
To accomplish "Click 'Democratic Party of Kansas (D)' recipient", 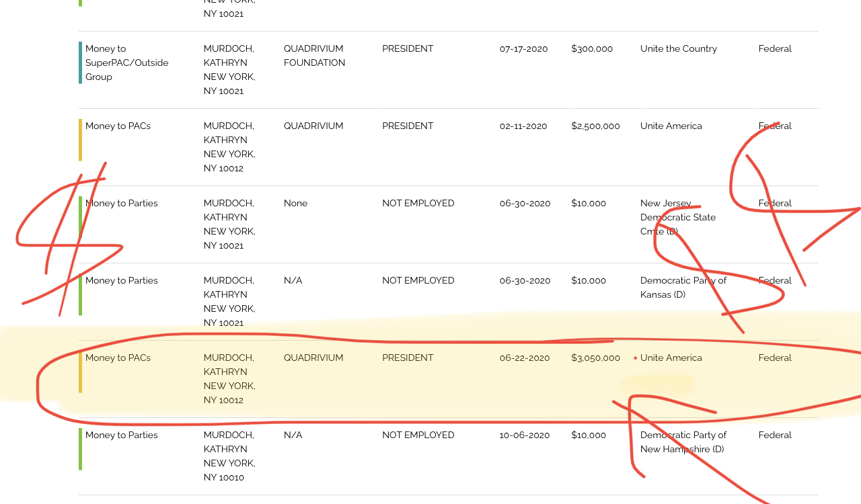I will (x=683, y=288).
